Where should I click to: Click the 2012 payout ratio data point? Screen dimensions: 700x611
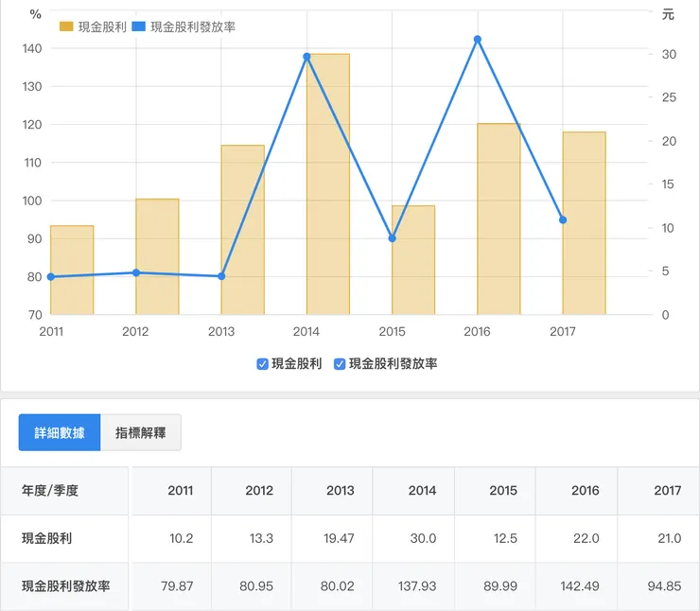tap(136, 272)
